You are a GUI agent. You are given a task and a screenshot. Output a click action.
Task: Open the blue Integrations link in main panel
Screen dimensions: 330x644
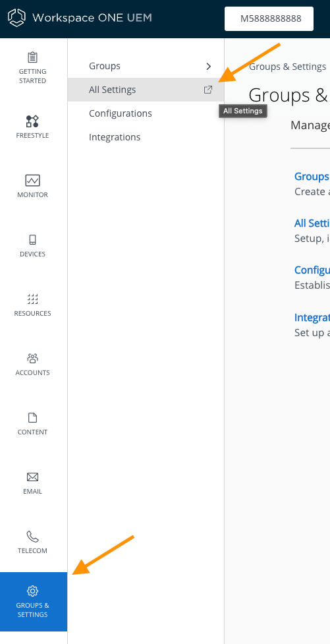coord(312,318)
